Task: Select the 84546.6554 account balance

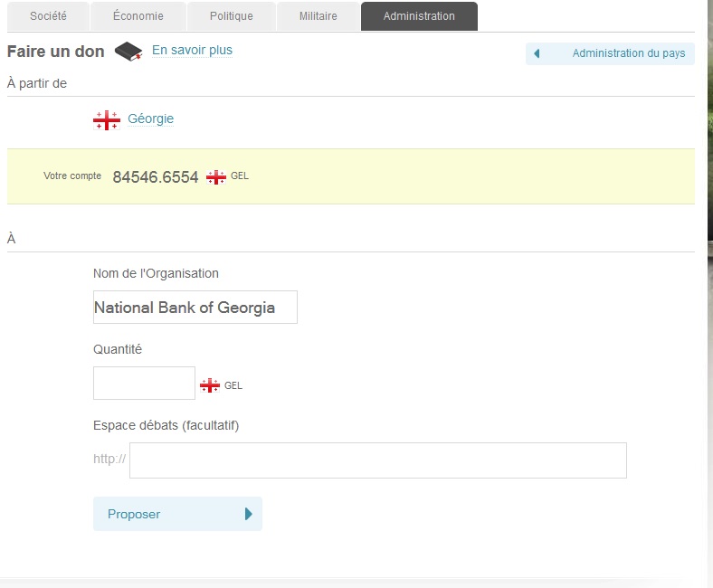Action: click(156, 177)
